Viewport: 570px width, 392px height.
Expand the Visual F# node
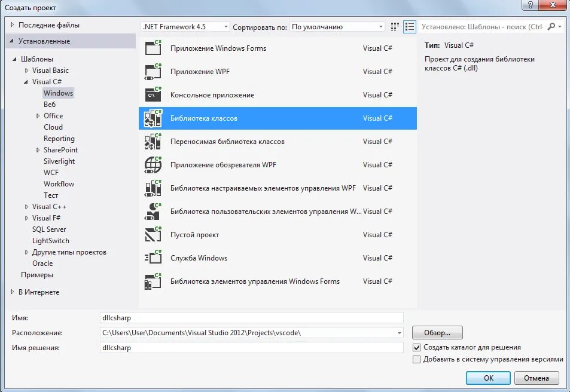coord(26,218)
